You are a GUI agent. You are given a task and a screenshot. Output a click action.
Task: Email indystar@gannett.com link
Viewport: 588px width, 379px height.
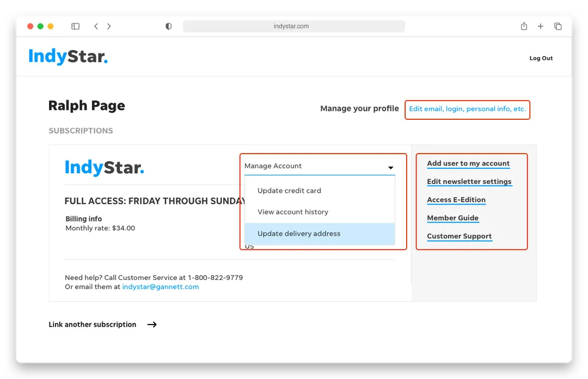[161, 286]
